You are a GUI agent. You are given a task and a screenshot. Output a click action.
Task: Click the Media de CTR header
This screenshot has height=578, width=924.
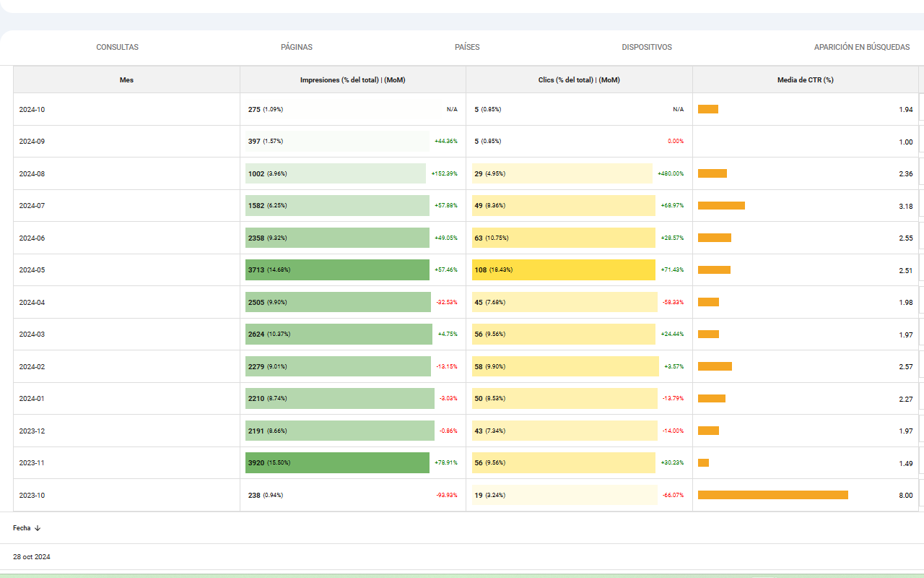tap(805, 80)
